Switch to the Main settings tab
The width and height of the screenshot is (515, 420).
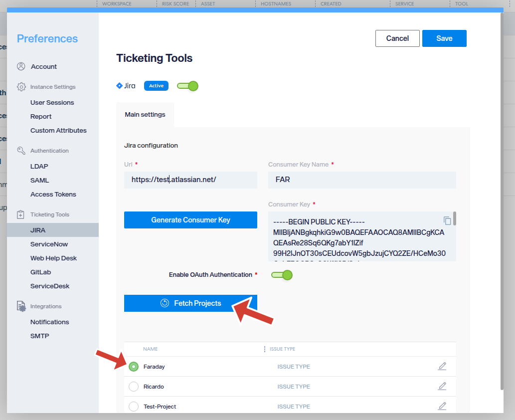click(x=145, y=115)
